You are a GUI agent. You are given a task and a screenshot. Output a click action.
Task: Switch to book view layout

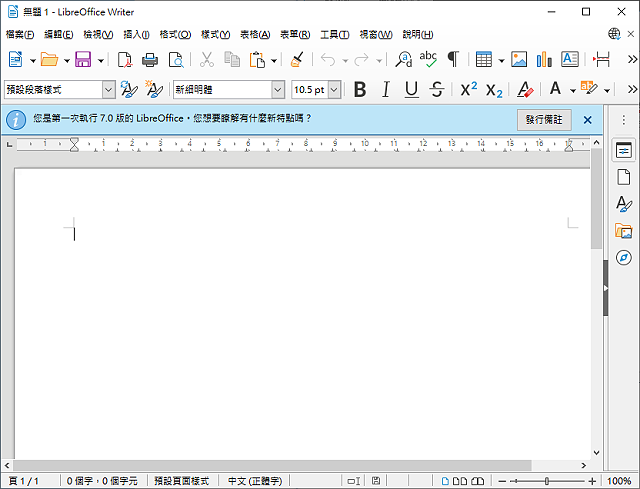coord(478,481)
